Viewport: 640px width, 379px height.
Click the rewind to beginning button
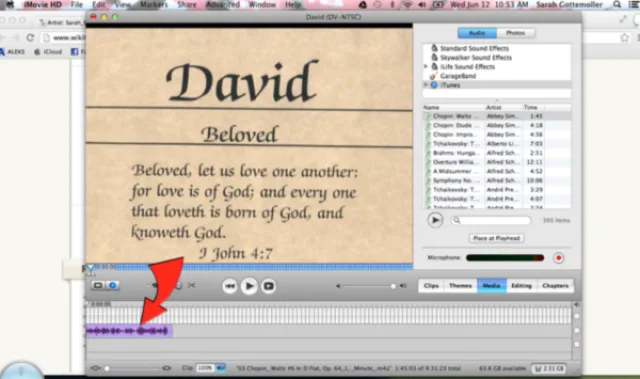[230, 286]
